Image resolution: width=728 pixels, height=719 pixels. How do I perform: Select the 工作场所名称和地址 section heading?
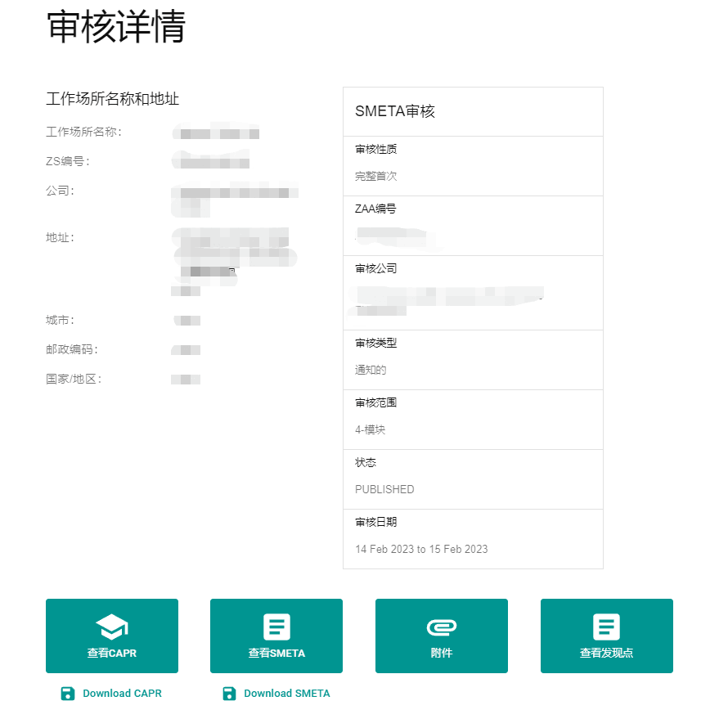112,98
